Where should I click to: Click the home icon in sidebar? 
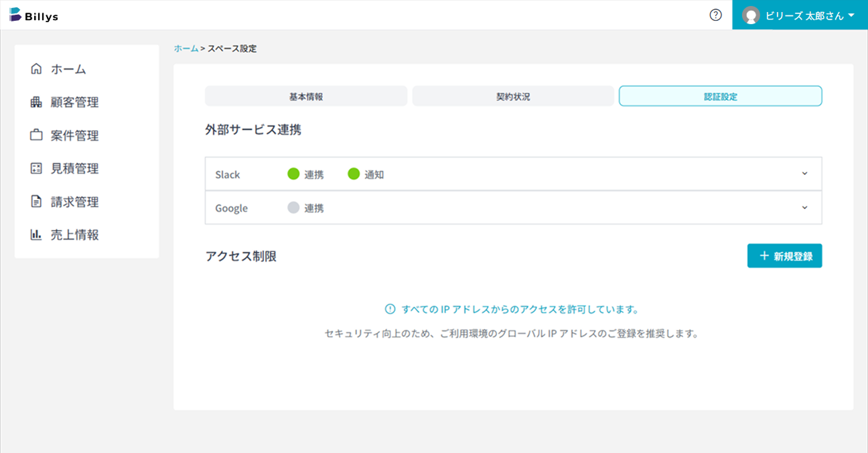click(36, 69)
